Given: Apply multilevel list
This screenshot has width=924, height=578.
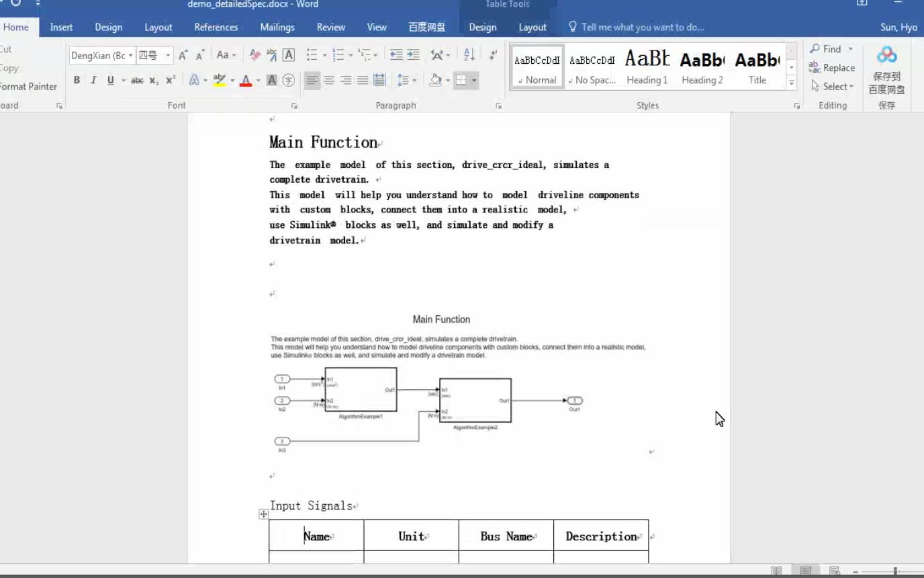Looking at the screenshot, I should (364, 55).
